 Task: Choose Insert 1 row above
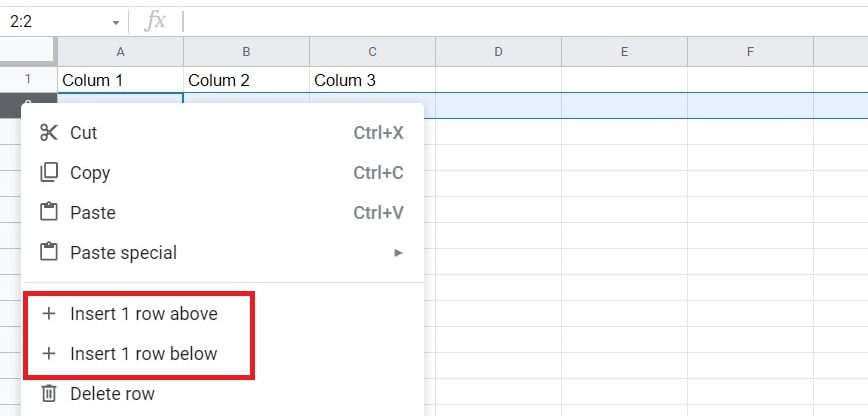143,314
